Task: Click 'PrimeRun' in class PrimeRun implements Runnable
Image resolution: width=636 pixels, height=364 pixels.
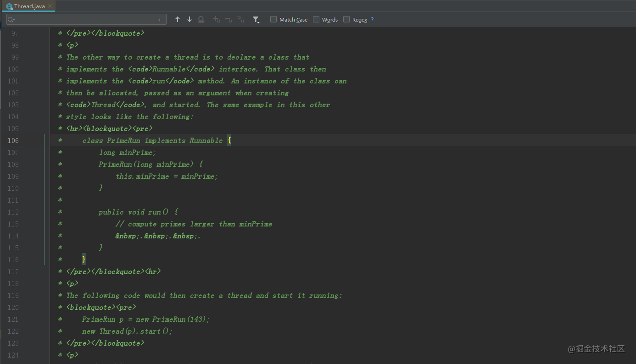Action: point(123,140)
